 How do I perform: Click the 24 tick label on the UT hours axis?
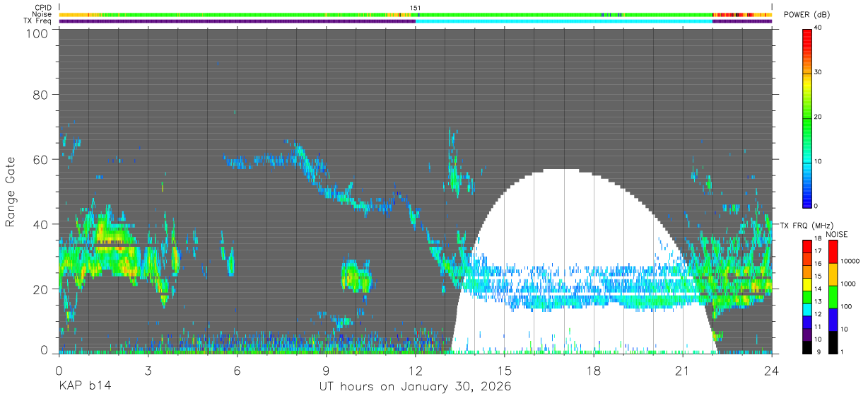point(771,371)
